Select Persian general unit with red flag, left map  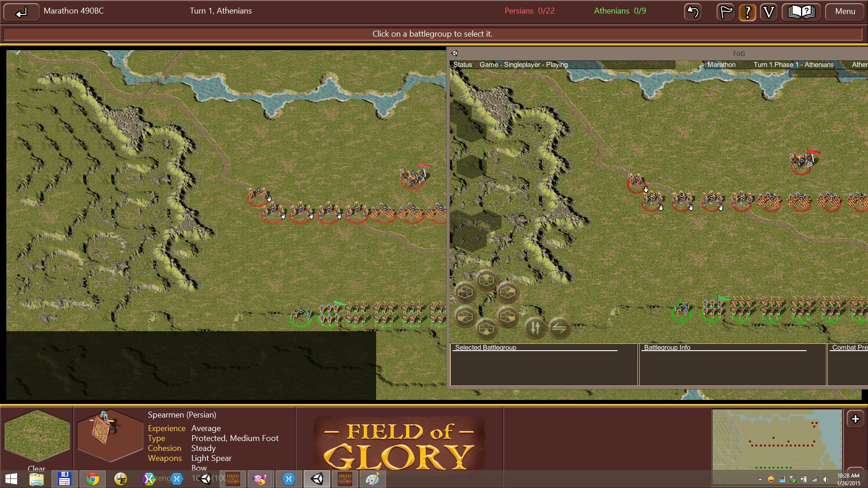[413, 177]
